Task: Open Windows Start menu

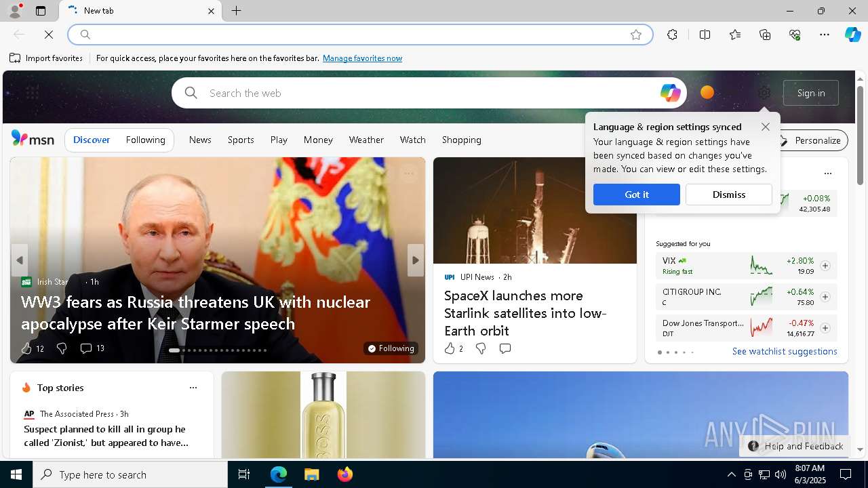Action: pos(16,474)
